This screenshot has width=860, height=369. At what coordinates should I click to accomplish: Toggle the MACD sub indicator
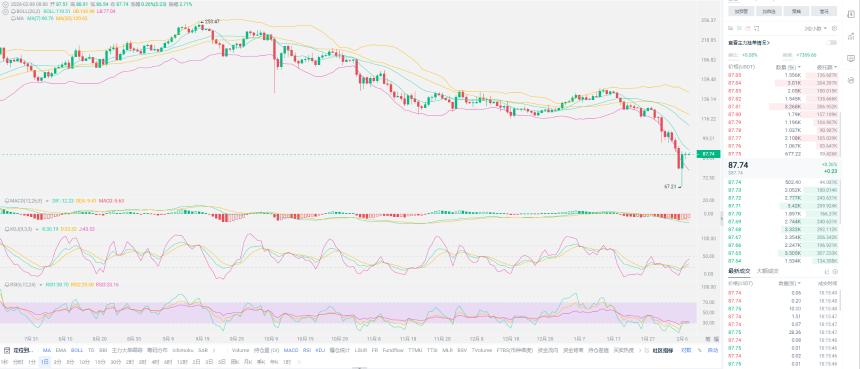click(291, 350)
